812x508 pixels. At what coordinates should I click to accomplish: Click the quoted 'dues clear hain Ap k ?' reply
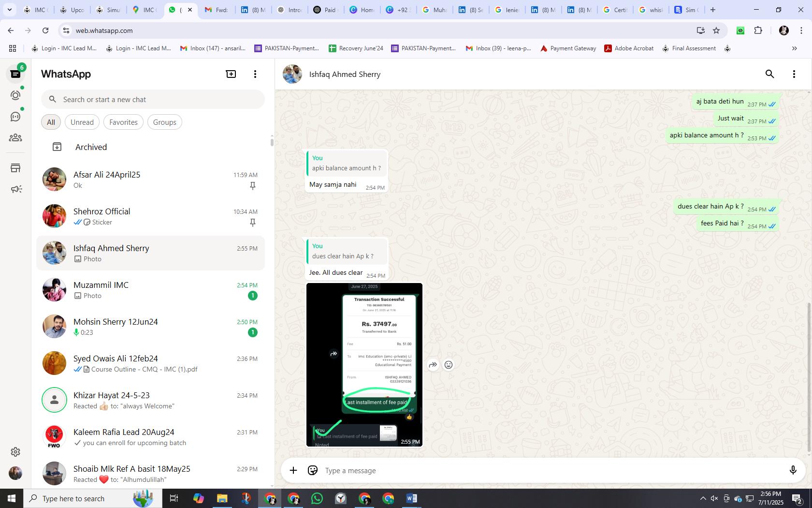tap(347, 252)
